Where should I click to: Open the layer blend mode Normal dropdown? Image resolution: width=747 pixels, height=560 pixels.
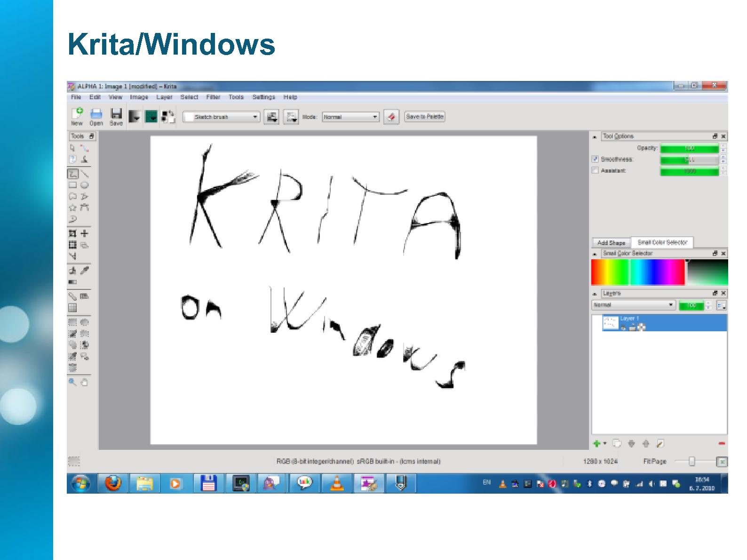click(634, 305)
